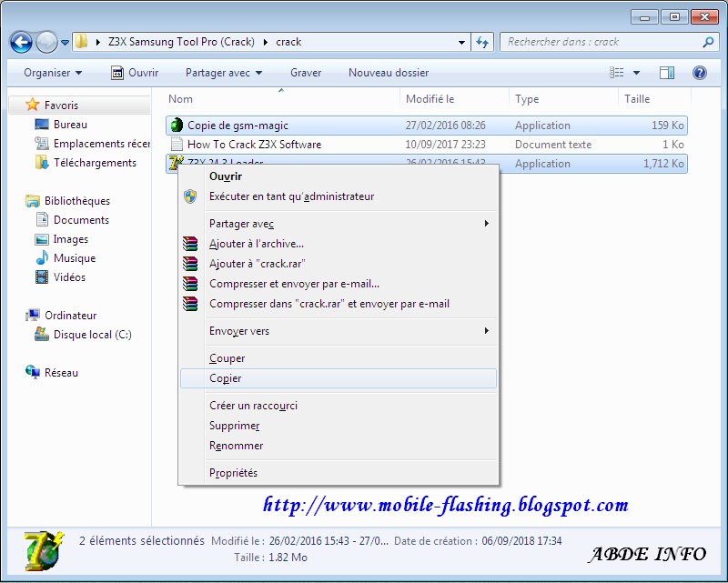Viewport: 728px width, 583px height.
Task: Open Emplacements récents in sidebar
Action: (x=101, y=144)
